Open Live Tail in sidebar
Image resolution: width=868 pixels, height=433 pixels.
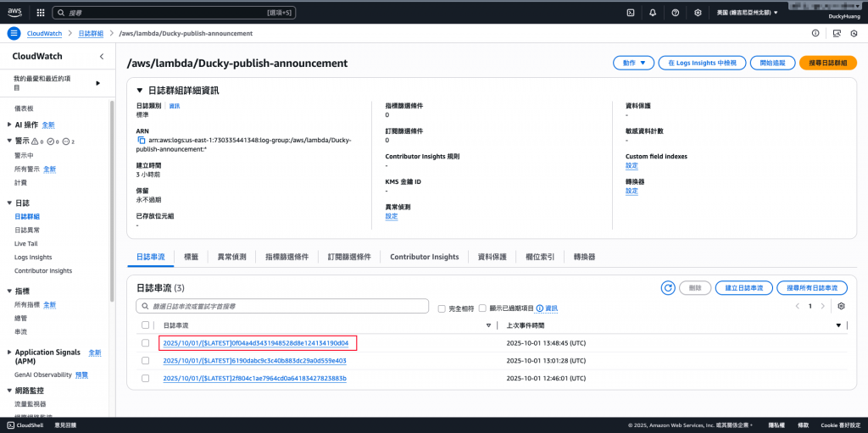(26, 244)
